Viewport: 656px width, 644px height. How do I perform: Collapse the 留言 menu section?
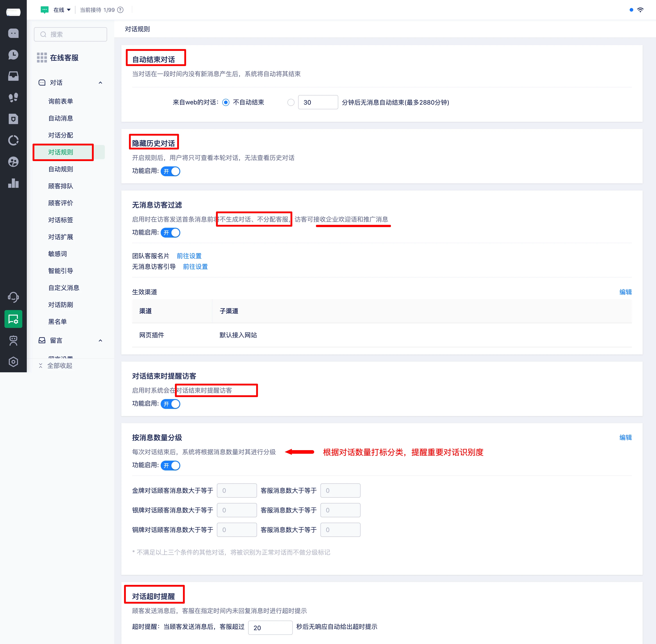click(x=100, y=340)
